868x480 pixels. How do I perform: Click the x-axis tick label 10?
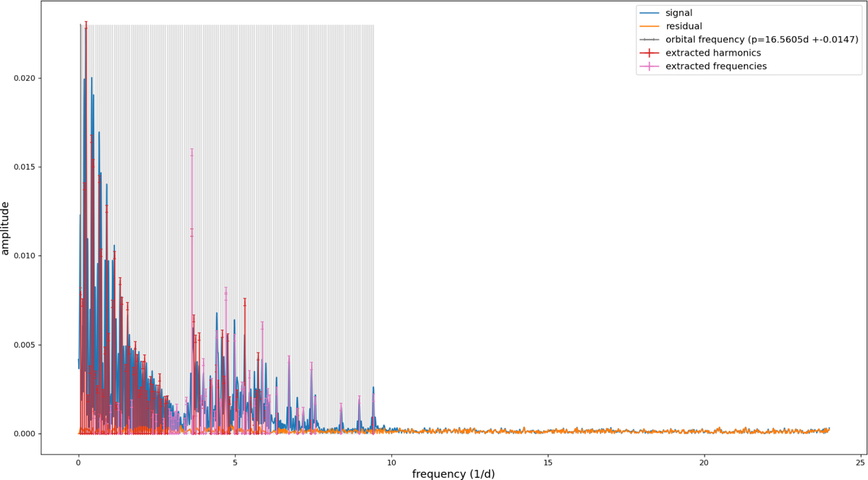click(x=391, y=461)
